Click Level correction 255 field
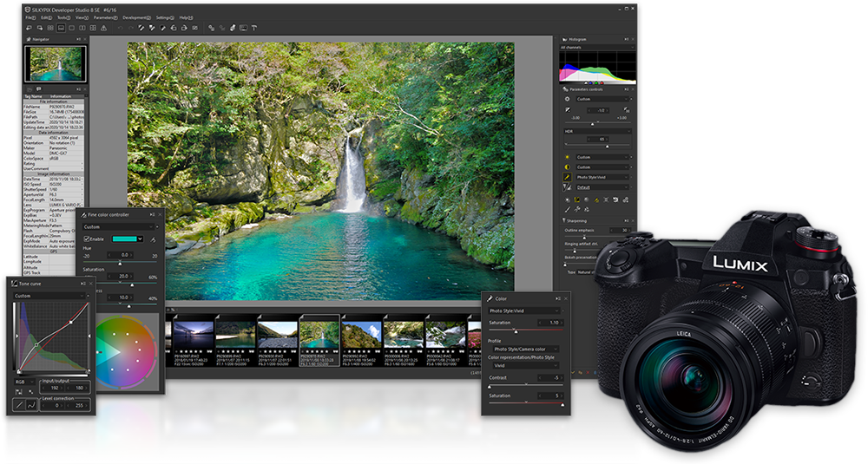Viewport: 868px width, 464px height. [78, 405]
